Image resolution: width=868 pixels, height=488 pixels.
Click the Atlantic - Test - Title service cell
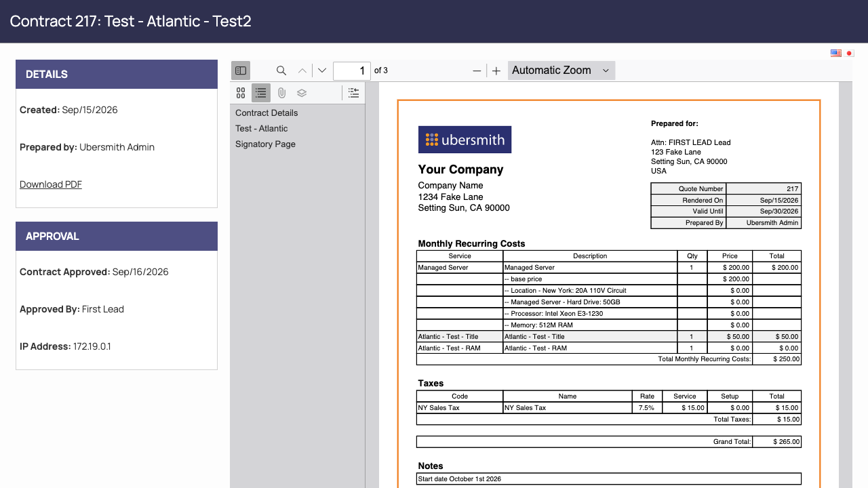460,337
